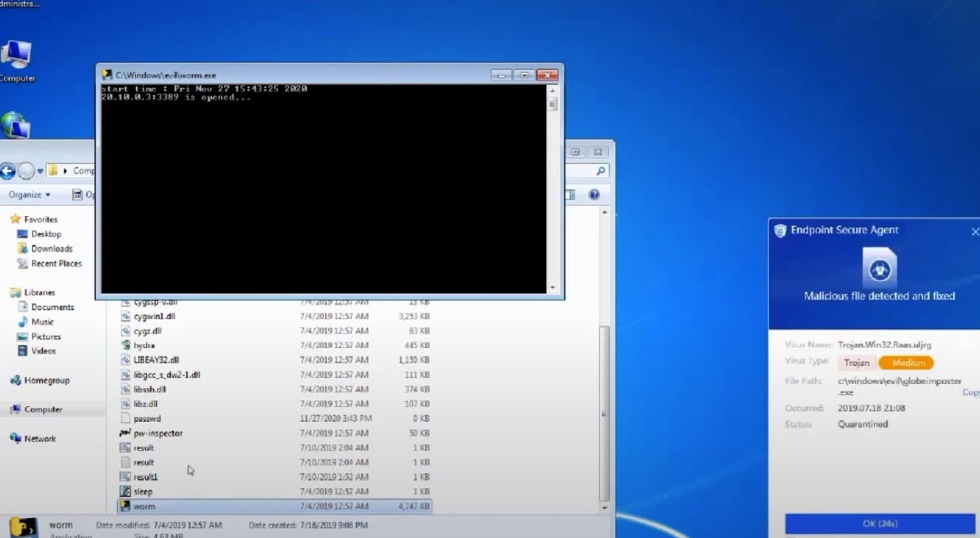Open the Pictures library
Image resolution: width=980 pixels, height=538 pixels.
coord(39,336)
